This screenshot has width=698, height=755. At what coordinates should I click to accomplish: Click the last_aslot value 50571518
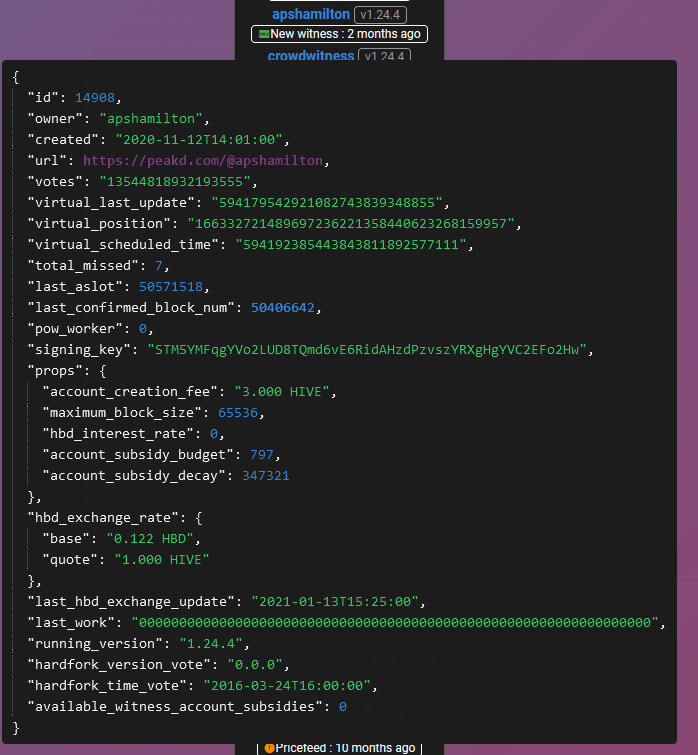click(171, 286)
